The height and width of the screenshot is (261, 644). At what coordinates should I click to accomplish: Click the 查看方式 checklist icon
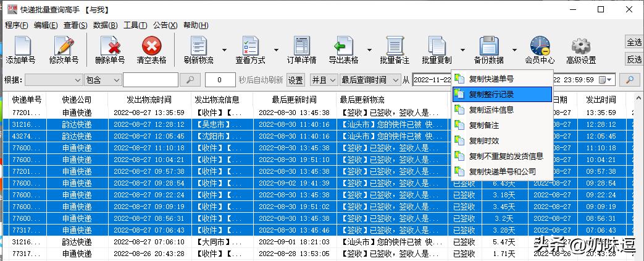[250, 46]
